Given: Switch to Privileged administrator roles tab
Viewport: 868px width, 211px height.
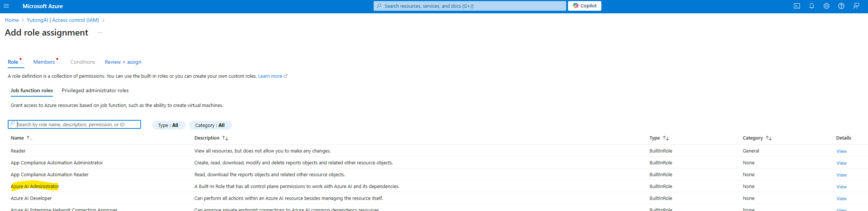Looking at the screenshot, I should pyautogui.click(x=95, y=90).
